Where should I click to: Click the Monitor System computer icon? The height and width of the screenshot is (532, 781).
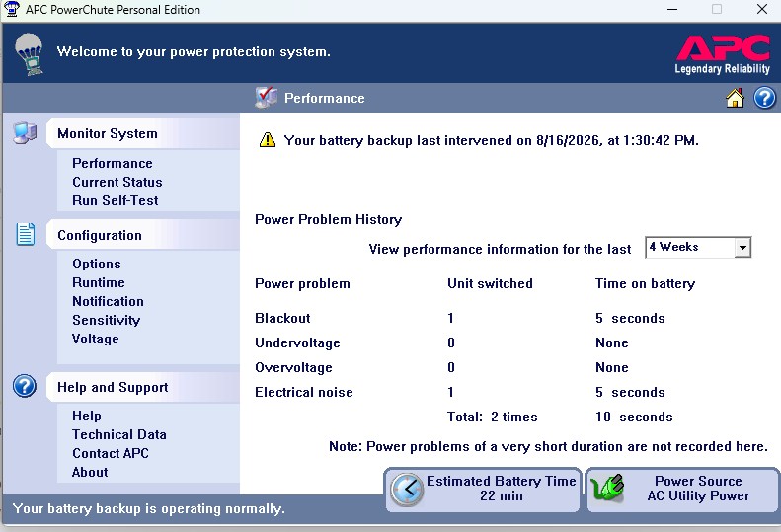pos(25,133)
